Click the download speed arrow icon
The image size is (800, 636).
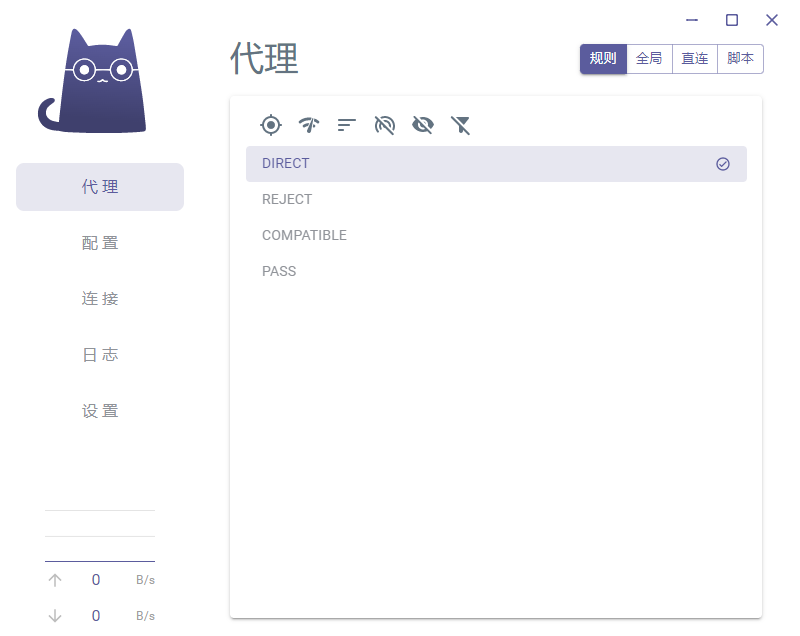[x=55, y=615]
